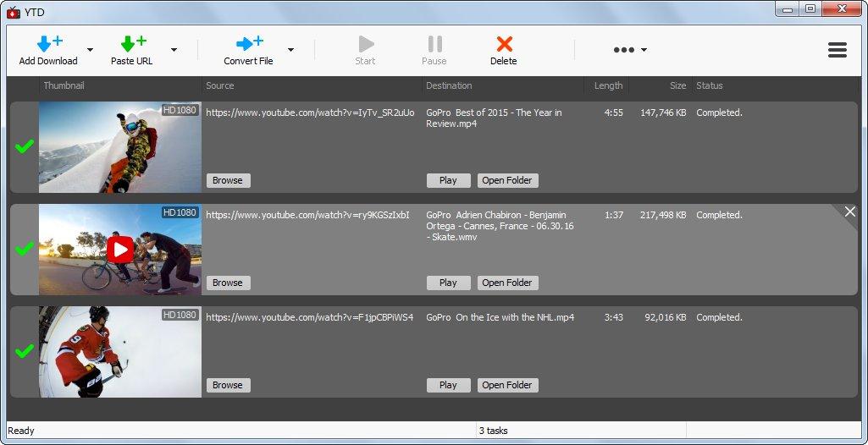Click red play button on skate thumbnail
This screenshot has height=445, width=868.
coord(120,250)
